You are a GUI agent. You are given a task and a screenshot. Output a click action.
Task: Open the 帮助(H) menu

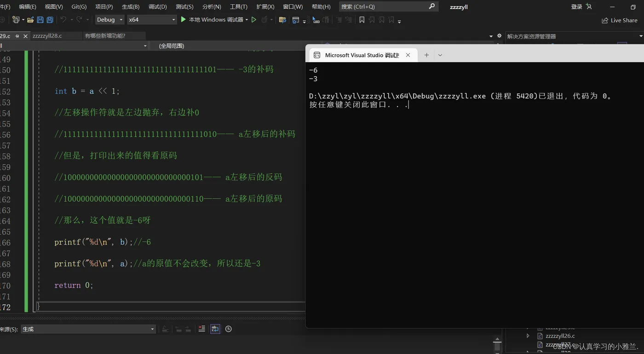click(x=321, y=6)
